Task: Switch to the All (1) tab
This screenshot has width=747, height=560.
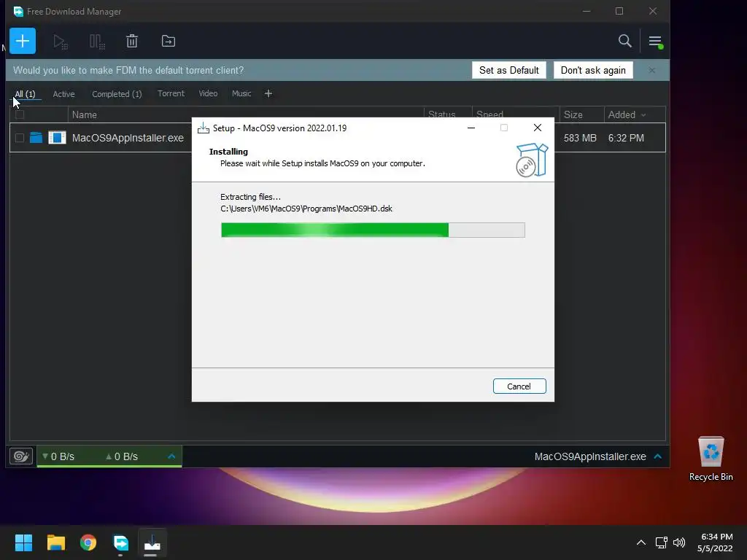Action: [x=25, y=94]
